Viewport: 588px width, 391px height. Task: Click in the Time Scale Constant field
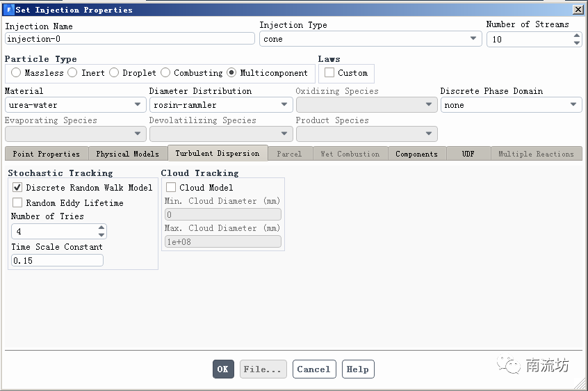pos(57,260)
